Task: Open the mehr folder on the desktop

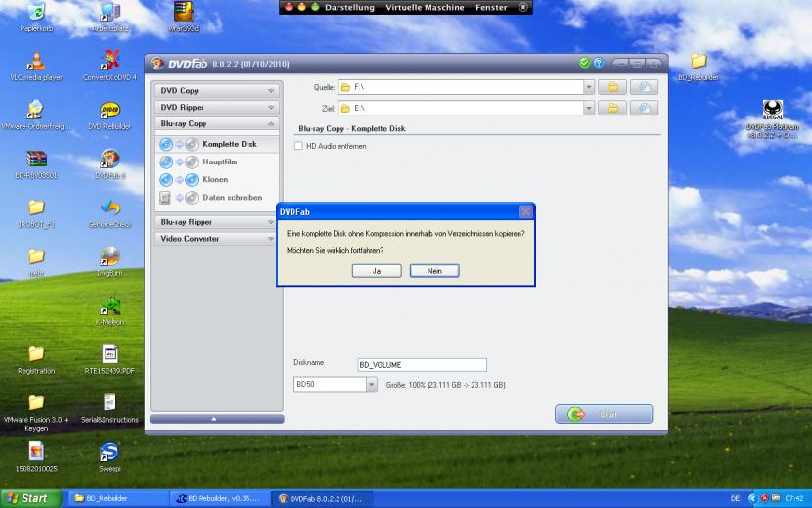Action: pos(36,261)
